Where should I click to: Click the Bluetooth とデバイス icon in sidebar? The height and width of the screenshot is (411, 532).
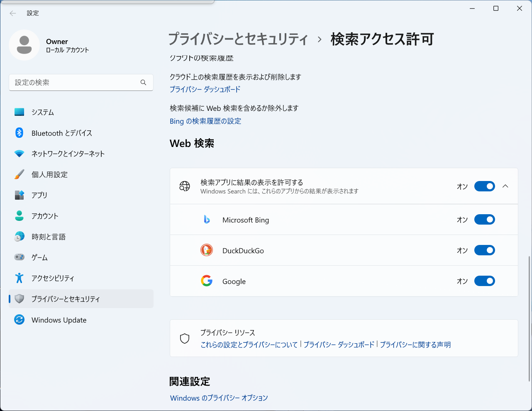pos(19,133)
